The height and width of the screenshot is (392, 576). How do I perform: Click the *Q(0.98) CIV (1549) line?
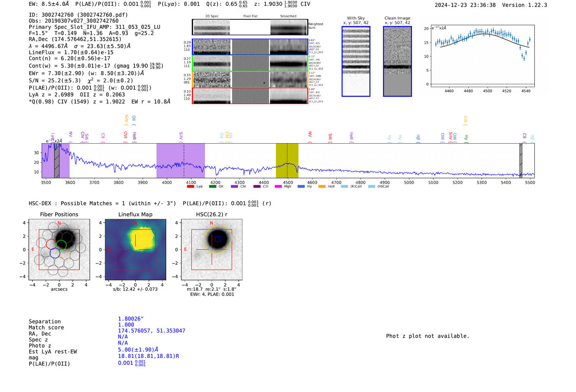tap(100, 101)
